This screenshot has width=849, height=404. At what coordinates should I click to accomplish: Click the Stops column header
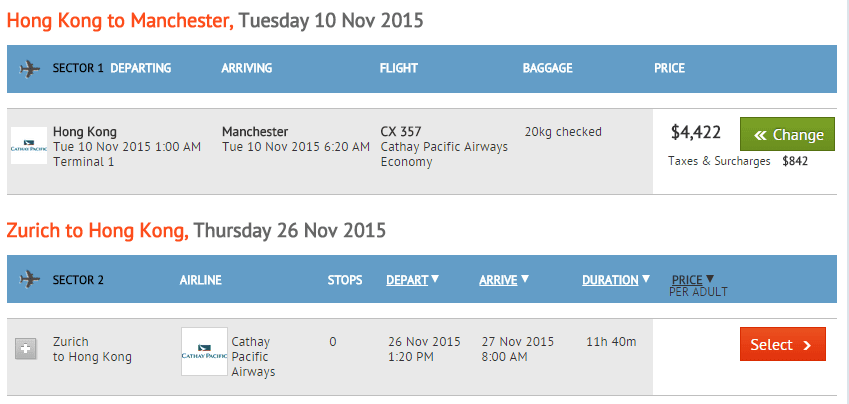345,280
